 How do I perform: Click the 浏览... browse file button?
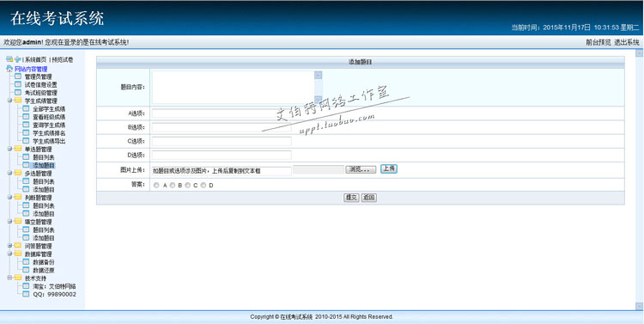tap(361, 169)
